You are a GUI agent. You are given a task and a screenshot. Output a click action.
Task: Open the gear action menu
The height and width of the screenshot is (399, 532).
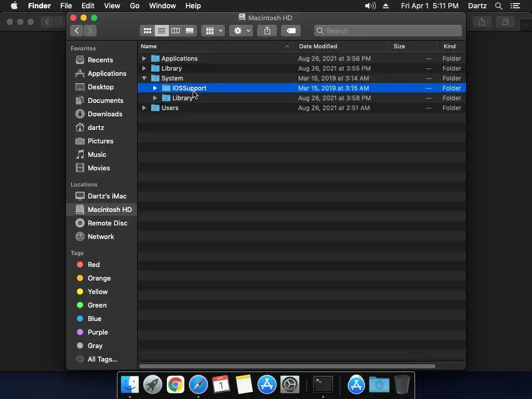tap(241, 31)
